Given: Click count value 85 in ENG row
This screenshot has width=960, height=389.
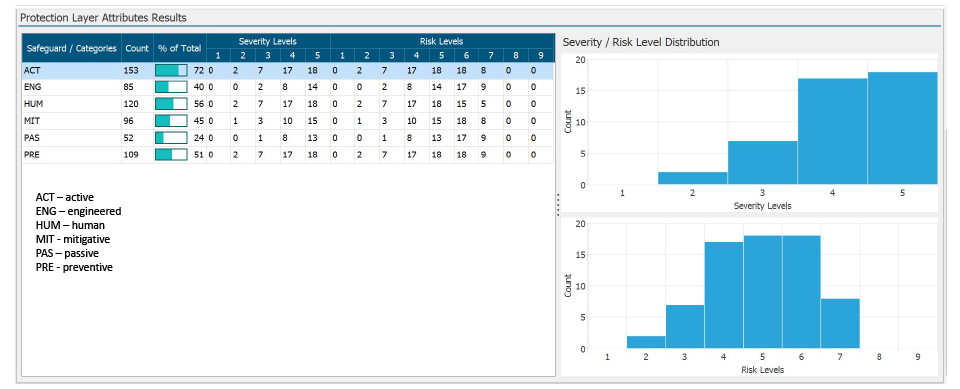Looking at the screenshot, I should 129,88.
